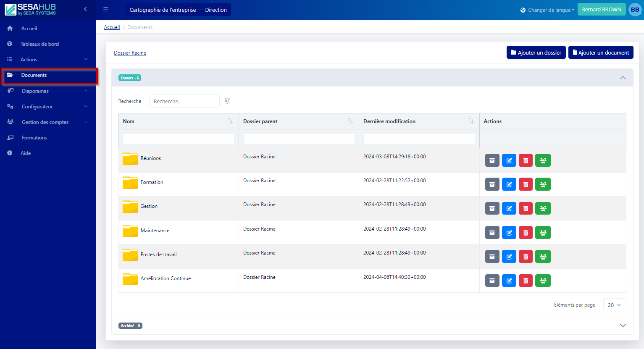Click the filter icon beside search
644x349 pixels.
[227, 101]
